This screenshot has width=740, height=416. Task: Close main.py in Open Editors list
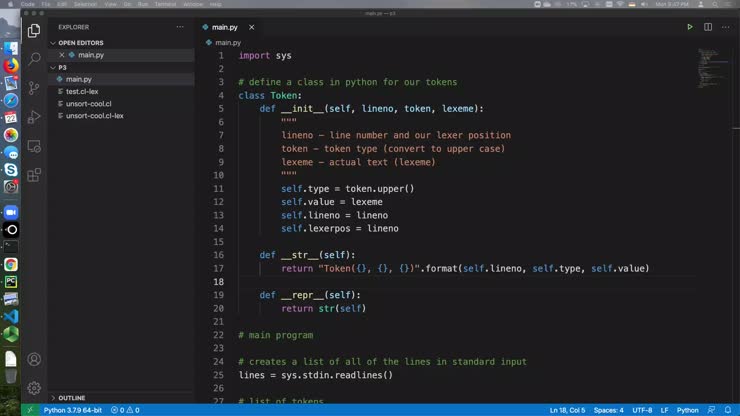62,55
